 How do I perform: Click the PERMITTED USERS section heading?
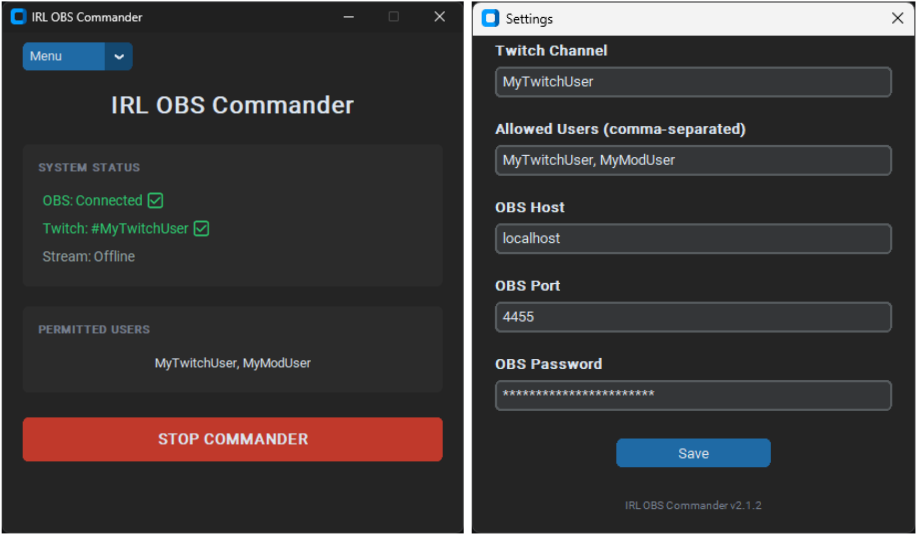pos(94,330)
